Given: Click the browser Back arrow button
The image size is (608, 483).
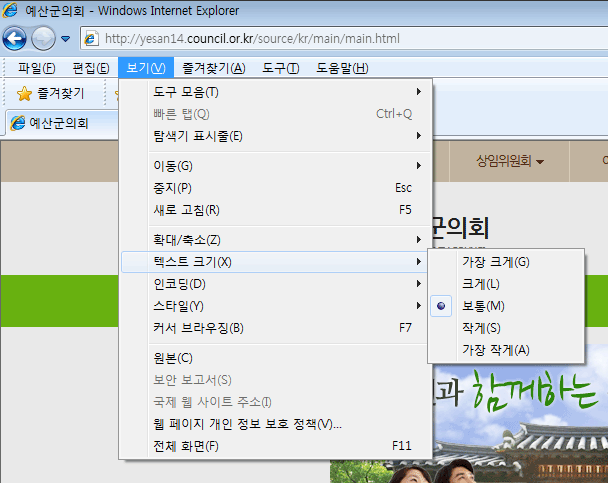Looking at the screenshot, I should point(15,39).
